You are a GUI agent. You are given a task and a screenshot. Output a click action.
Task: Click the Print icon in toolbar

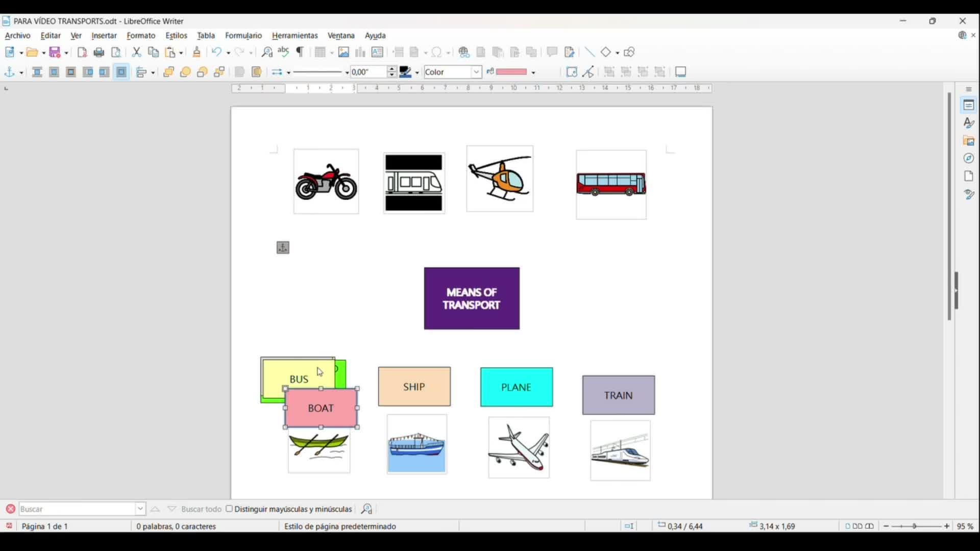[x=100, y=53]
